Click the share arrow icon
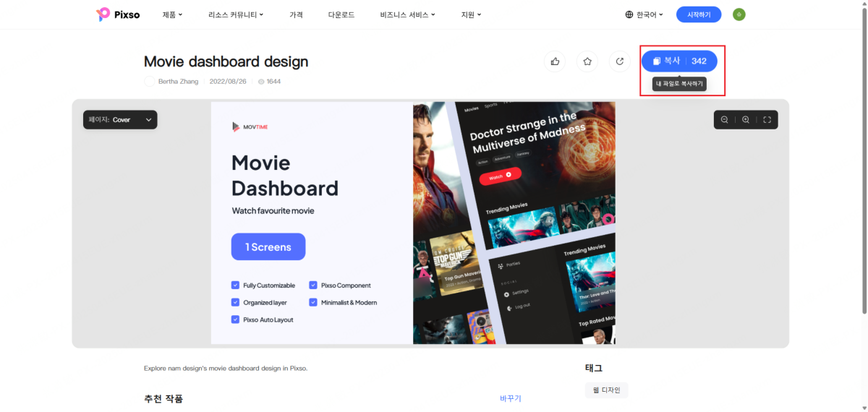This screenshot has width=868, height=412. click(x=620, y=61)
